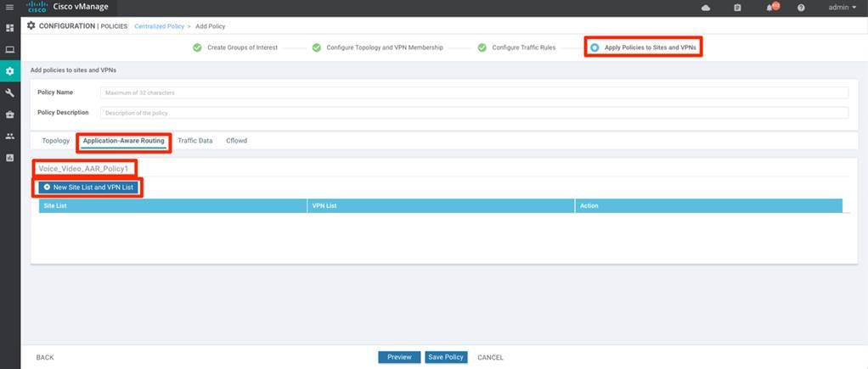Open the help question mark icon
Screen dimensions: 868x369
pos(801,8)
